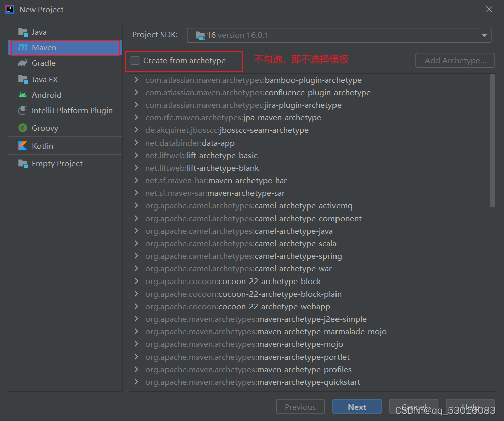Expand maven-archetype-har entry

[136, 180]
